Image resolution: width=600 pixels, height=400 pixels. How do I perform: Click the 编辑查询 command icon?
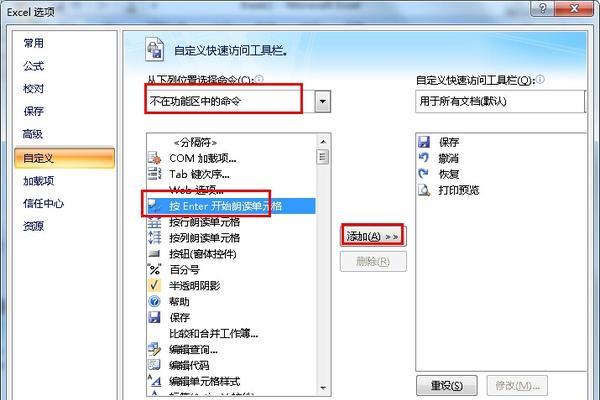[x=154, y=349]
